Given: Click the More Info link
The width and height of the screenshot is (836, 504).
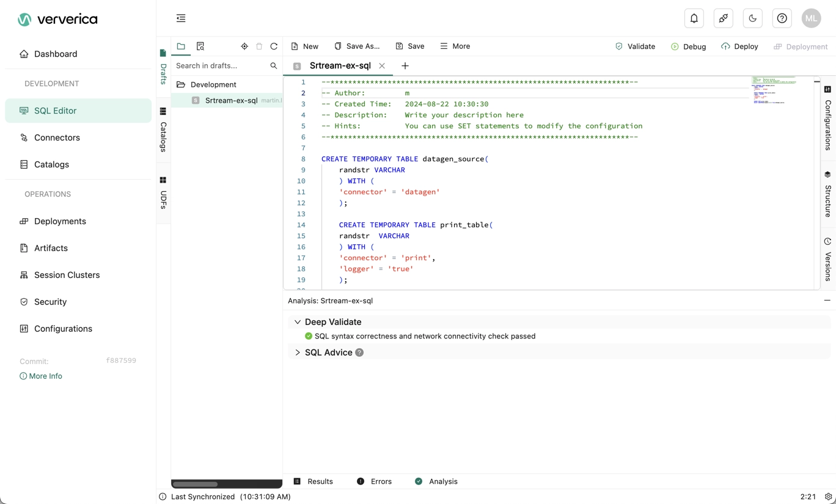Looking at the screenshot, I should pyautogui.click(x=41, y=376).
